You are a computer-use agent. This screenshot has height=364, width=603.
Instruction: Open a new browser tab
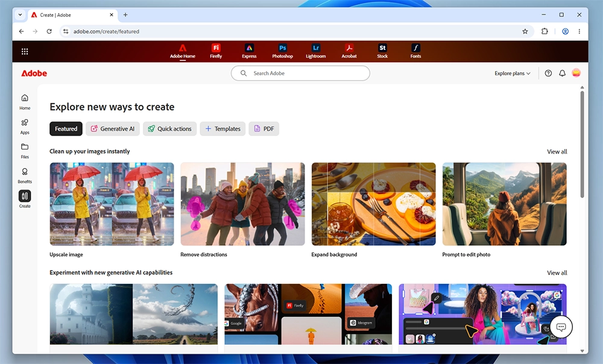[x=125, y=15]
